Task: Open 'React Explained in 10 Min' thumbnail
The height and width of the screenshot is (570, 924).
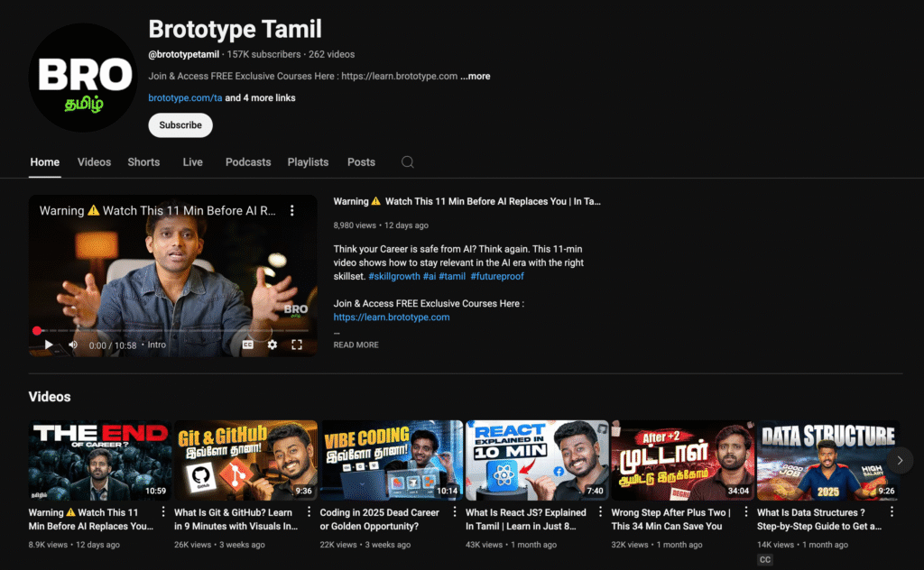Action: pos(537,461)
